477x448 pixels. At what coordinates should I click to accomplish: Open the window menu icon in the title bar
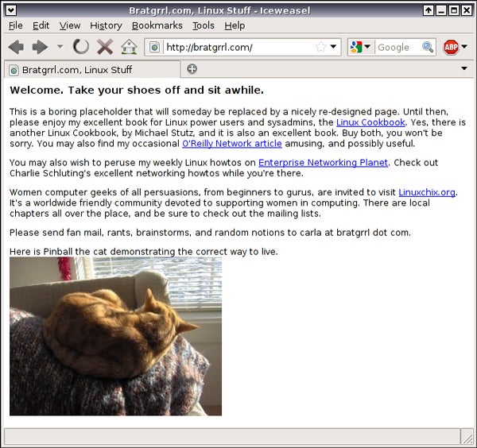pyautogui.click(x=10, y=10)
